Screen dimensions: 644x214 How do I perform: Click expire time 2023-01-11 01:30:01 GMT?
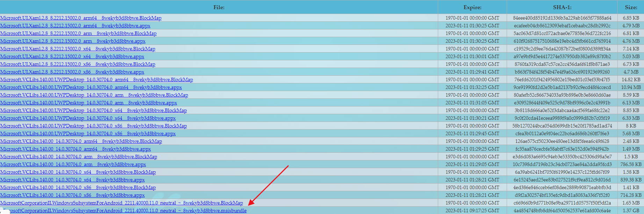click(x=472, y=56)
